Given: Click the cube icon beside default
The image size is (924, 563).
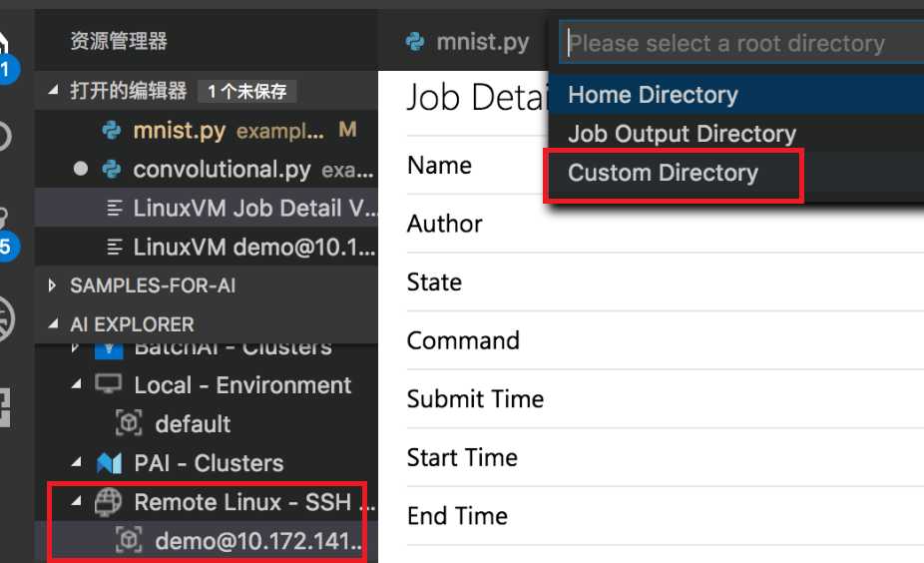Looking at the screenshot, I should (129, 423).
